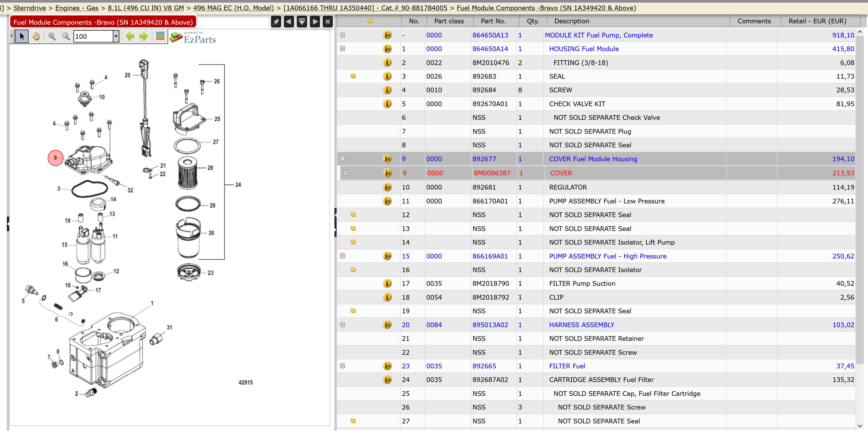This screenshot has height=431, width=868.
Task: View note icon on SEAL row 3
Action: pyautogui.click(x=353, y=76)
